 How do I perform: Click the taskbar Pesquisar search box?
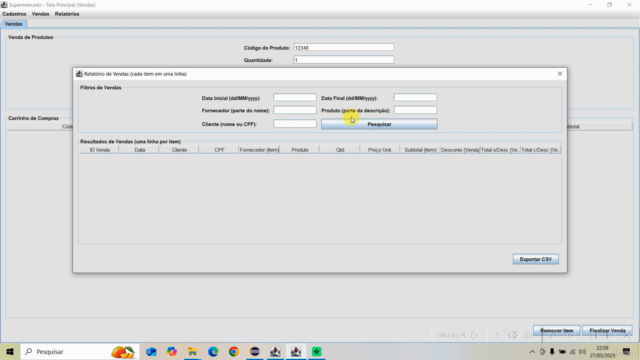tap(80, 351)
